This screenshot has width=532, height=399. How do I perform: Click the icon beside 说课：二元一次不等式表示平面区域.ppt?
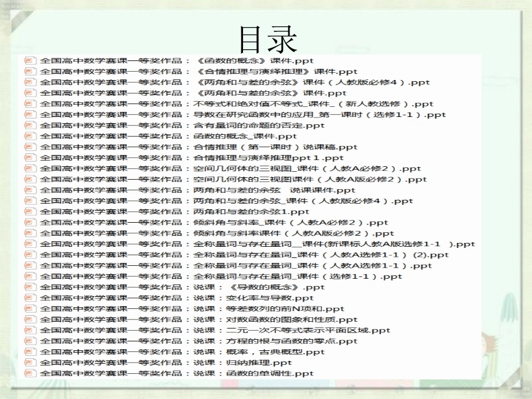(30, 331)
